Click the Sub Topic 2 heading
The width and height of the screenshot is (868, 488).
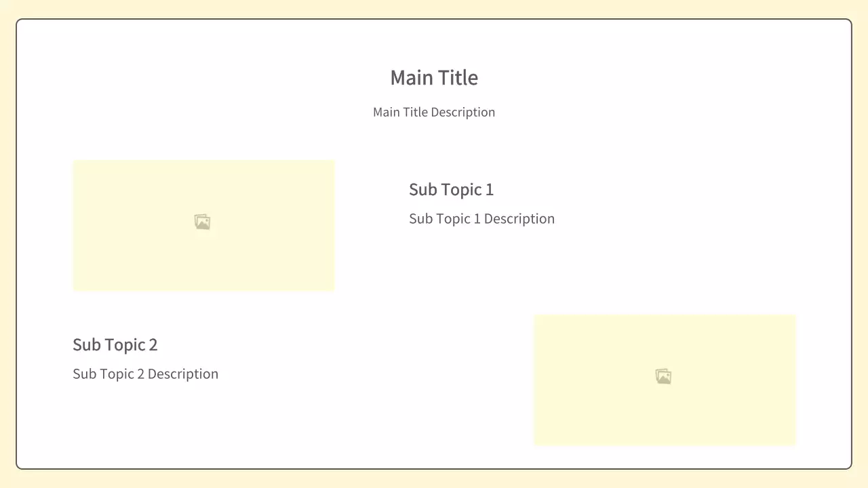point(115,345)
